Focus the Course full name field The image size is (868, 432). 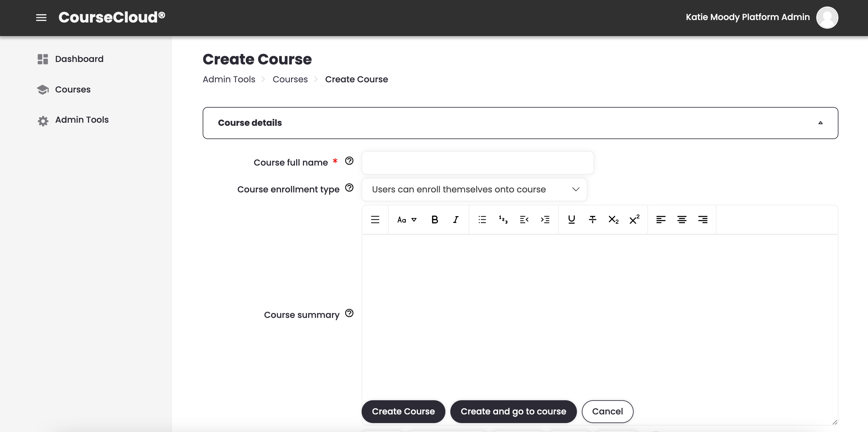coord(477,163)
